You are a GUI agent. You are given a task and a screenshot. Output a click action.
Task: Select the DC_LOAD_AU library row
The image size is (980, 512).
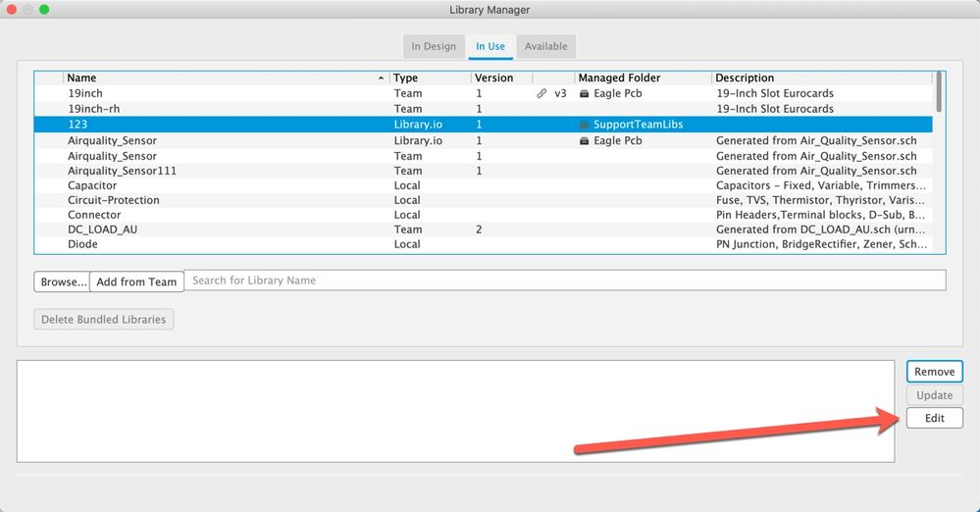pos(483,230)
